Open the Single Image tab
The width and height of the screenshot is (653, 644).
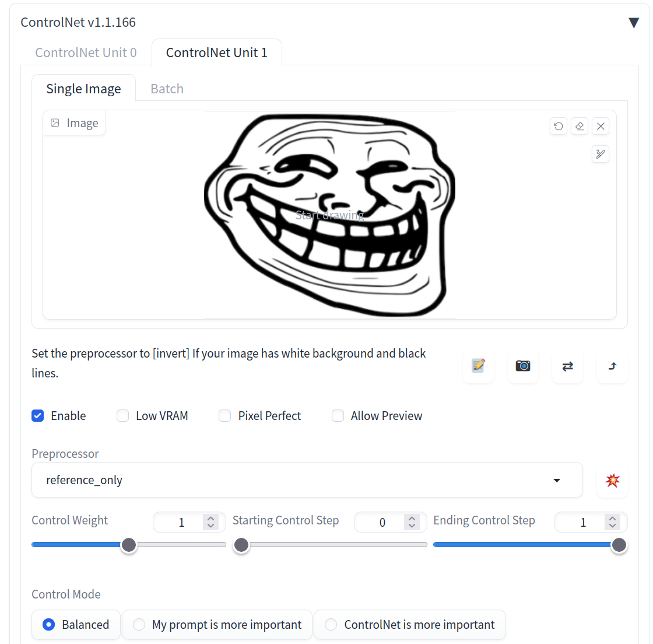[83, 89]
